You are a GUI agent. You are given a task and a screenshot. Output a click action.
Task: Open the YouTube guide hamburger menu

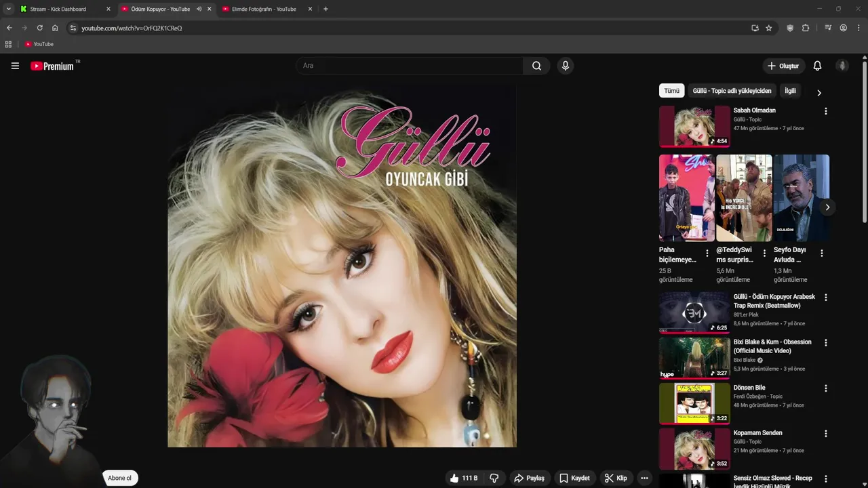pyautogui.click(x=15, y=66)
